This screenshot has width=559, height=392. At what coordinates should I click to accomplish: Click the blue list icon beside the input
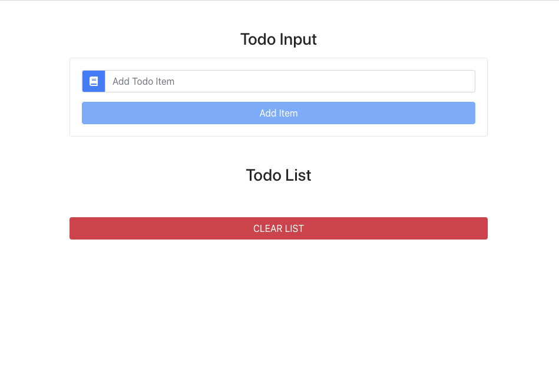coord(93,81)
